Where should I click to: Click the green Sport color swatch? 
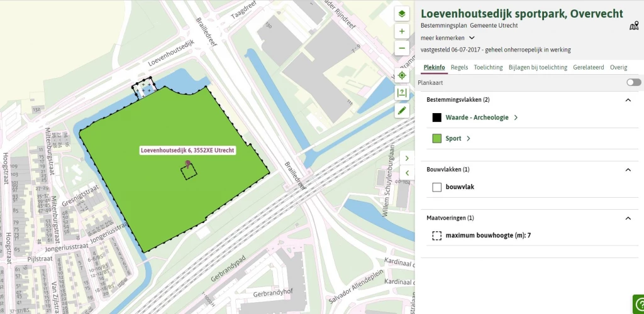click(437, 139)
